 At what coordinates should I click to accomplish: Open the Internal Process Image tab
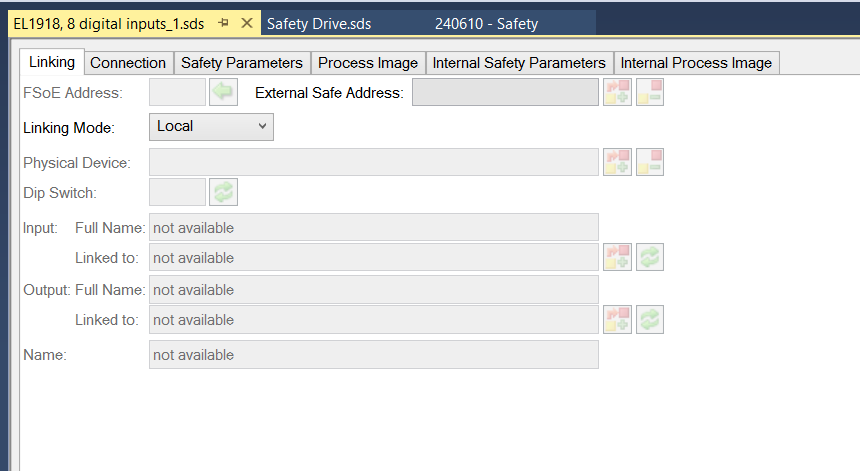pyautogui.click(x=696, y=63)
